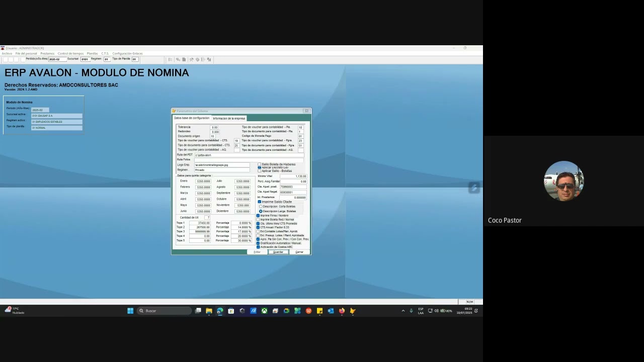Toggle the Aplicar Decreto Ley checkbox

click(260, 167)
